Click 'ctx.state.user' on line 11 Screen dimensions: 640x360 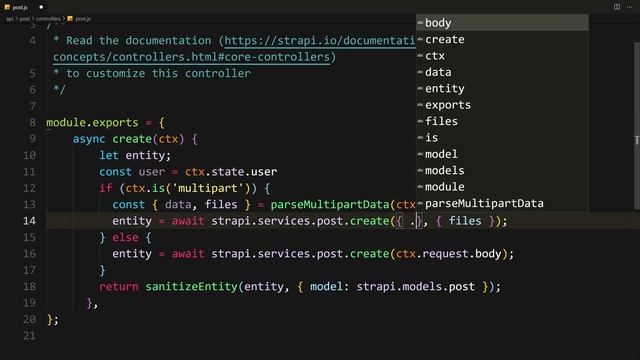231,172
